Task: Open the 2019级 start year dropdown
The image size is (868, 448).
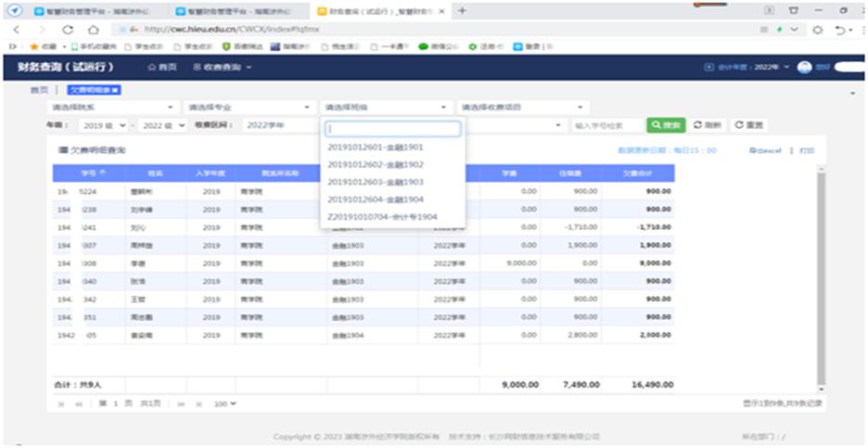Action: [x=103, y=126]
